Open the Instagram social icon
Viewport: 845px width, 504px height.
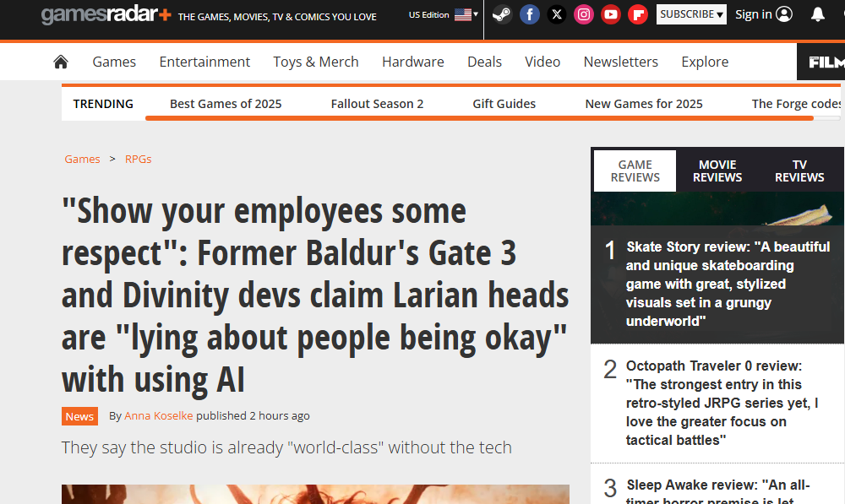(584, 14)
